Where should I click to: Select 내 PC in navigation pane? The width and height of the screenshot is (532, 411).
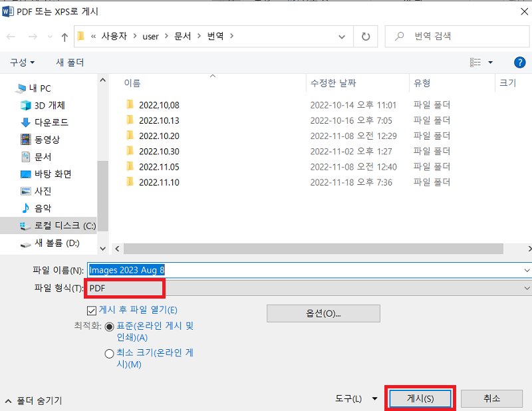[40, 88]
